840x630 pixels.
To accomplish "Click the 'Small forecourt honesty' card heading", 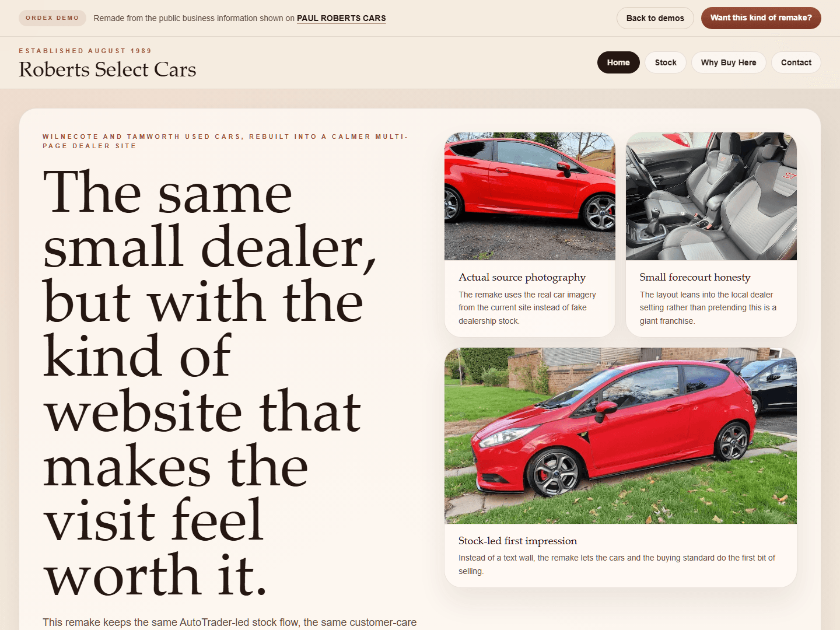I will pos(695,277).
